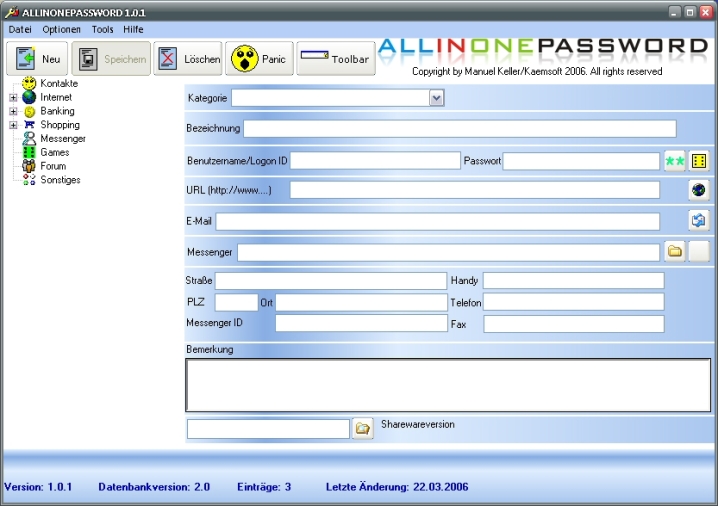The height and width of the screenshot is (506, 718).
Task: Click the Löschen toolbar button
Action: tap(188, 59)
